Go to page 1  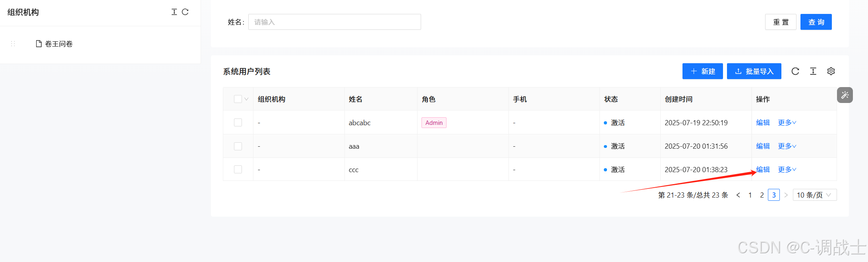tap(750, 195)
